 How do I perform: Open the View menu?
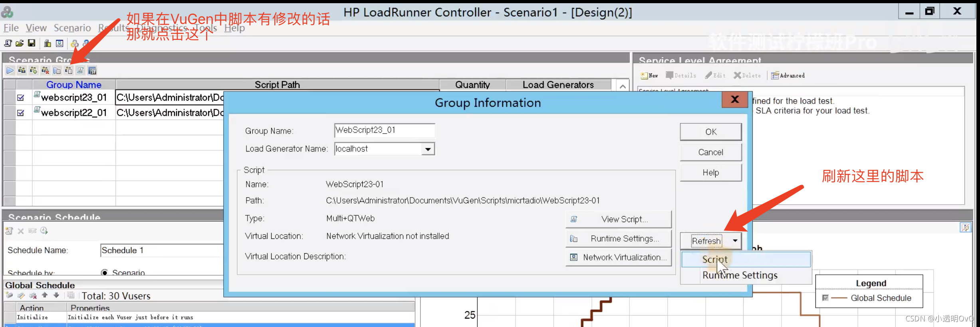point(36,28)
